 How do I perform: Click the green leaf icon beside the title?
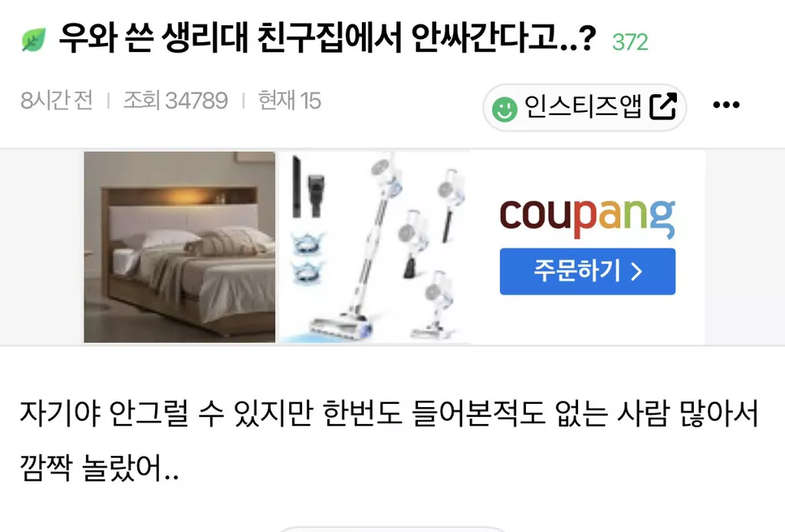[34, 40]
